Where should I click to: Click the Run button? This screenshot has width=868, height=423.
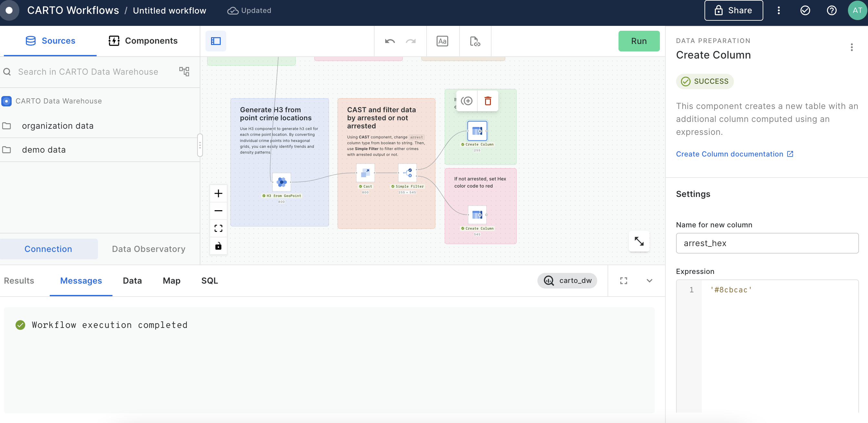point(639,41)
